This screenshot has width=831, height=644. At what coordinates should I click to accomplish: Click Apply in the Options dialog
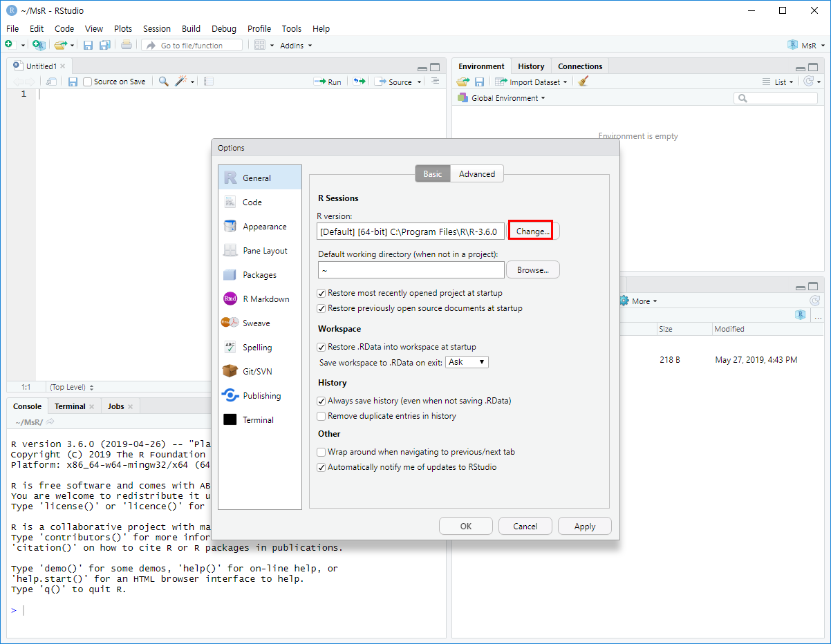pyautogui.click(x=585, y=526)
